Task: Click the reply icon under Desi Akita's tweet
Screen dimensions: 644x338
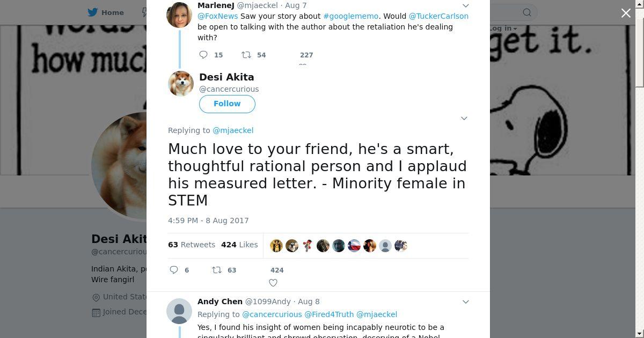Action: [174, 270]
